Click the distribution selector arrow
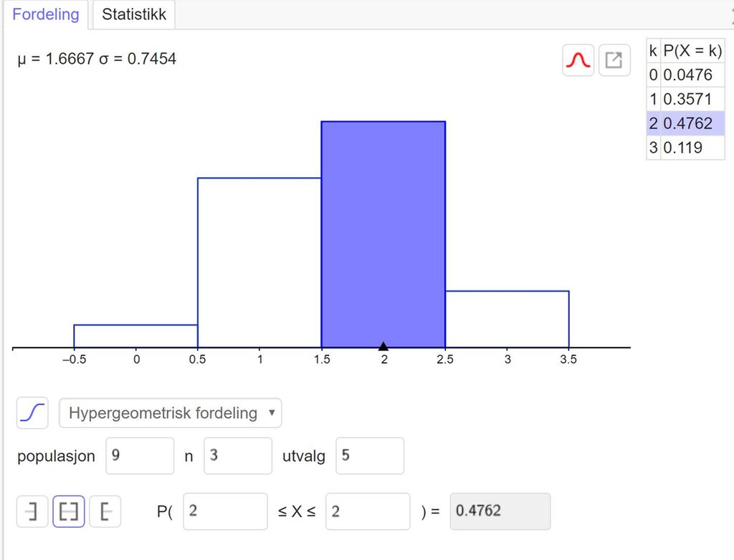Screen dimensions: 734x560 (270, 413)
